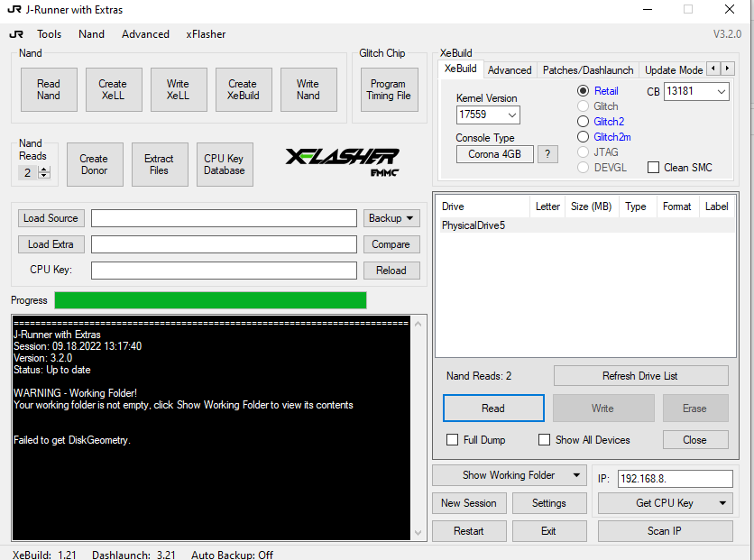Click the Extract Files button
Screen dimensions: 754x560
tap(160, 164)
